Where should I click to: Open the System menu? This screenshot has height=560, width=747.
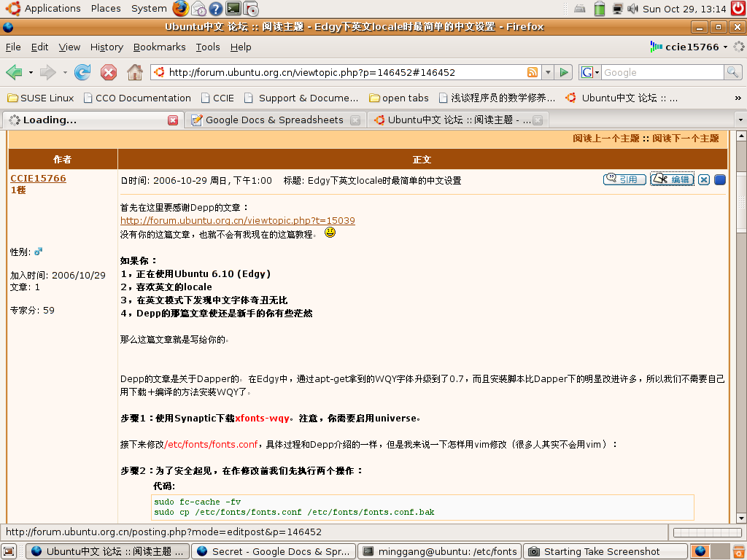click(x=149, y=9)
